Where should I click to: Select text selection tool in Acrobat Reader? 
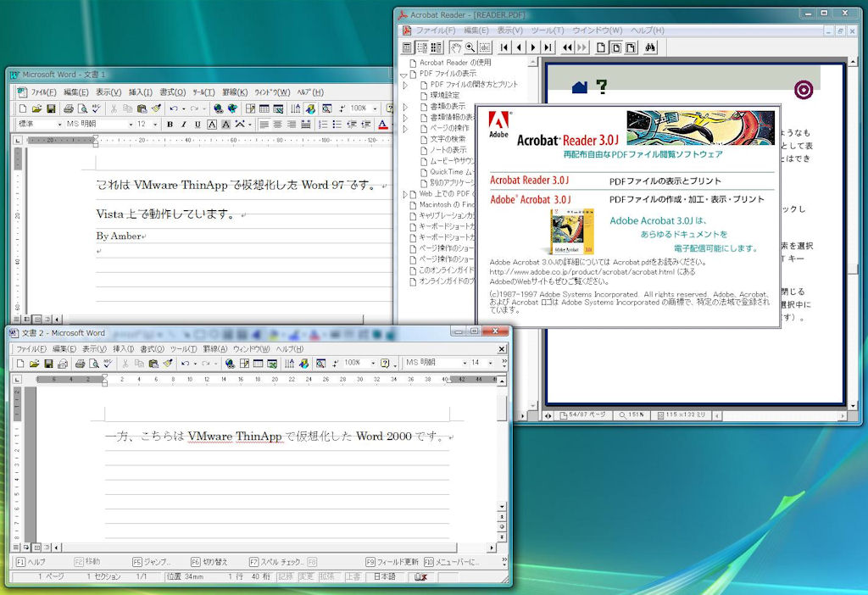pos(485,47)
